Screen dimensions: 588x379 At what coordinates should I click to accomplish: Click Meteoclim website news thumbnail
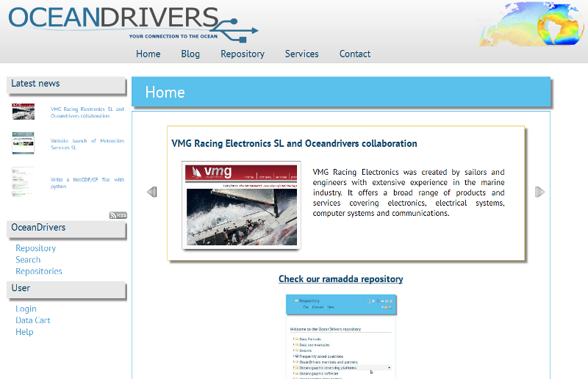(x=24, y=142)
